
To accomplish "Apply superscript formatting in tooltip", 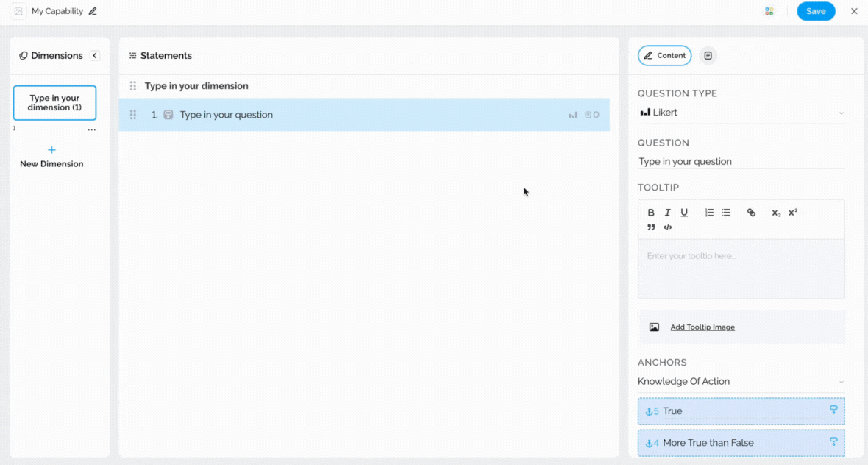I will [x=793, y=213].
